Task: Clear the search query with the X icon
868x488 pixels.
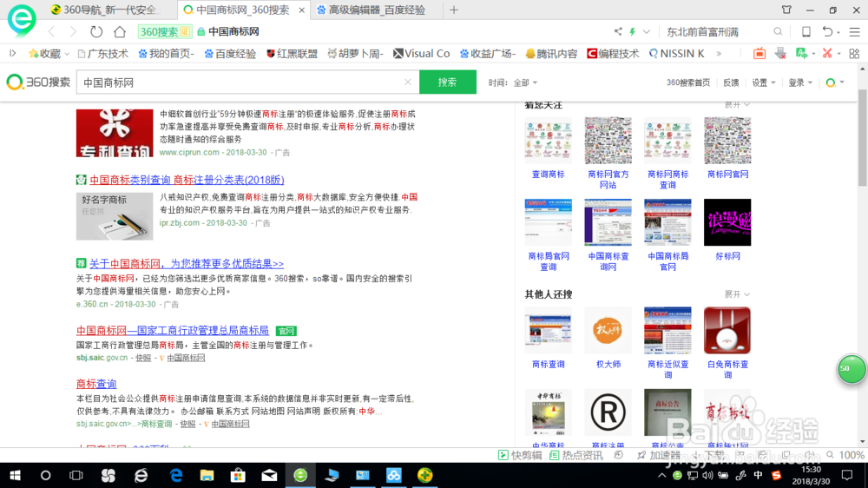Action: [x=408, y=82]
